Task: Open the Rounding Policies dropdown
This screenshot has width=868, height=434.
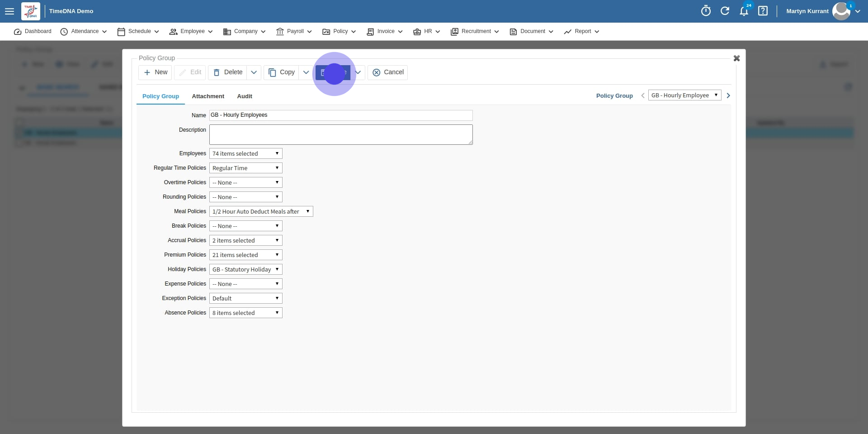Action: [246, 197]
